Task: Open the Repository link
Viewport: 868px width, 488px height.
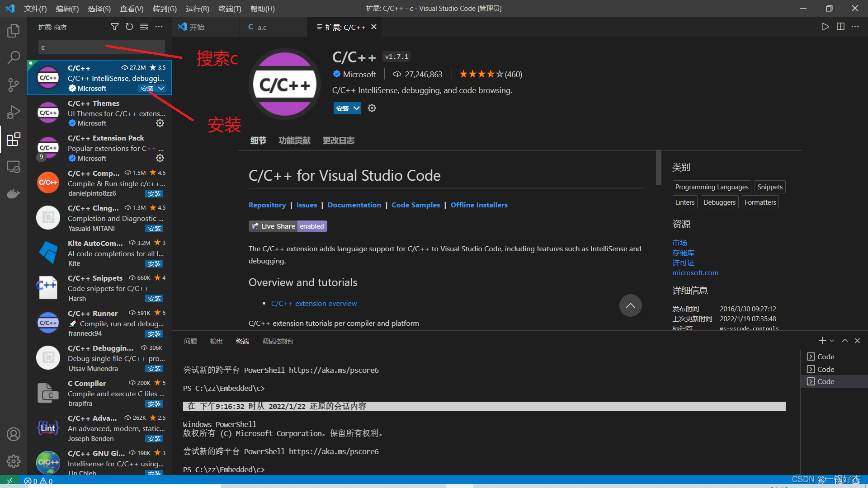Action: point(267,205)
